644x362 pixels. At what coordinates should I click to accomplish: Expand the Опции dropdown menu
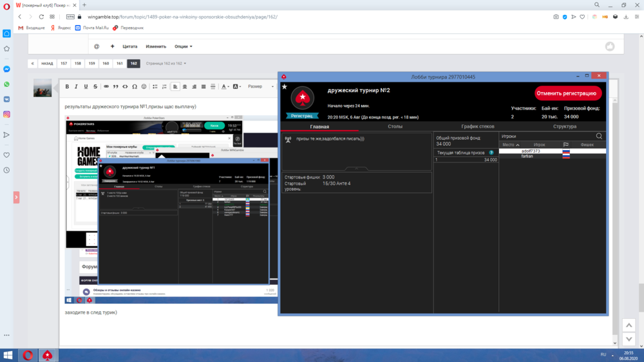click(x=184, y=46)
